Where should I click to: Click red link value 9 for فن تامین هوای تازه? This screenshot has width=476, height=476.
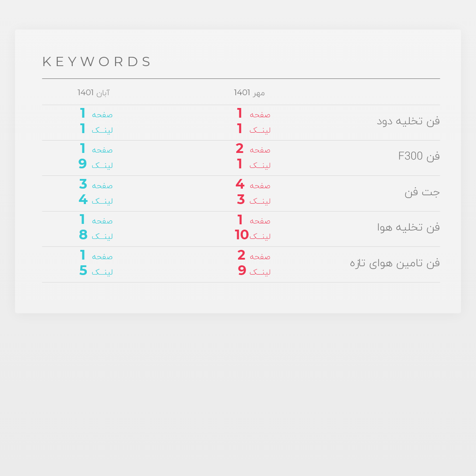pyautogui.click(x=242, y=270)
